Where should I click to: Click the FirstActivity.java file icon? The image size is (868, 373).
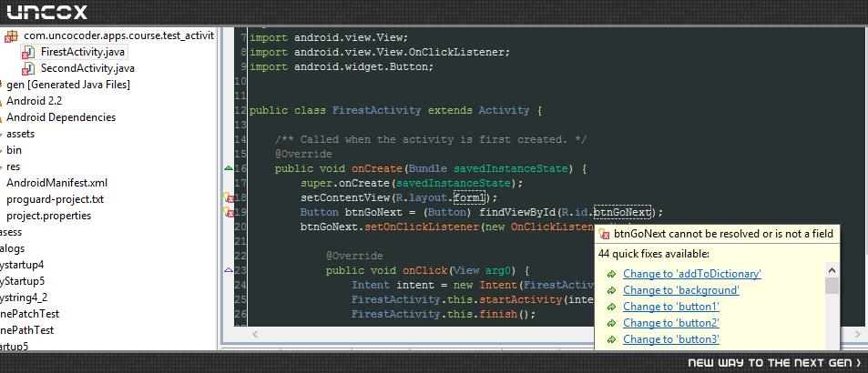click(x=28, y=53)
